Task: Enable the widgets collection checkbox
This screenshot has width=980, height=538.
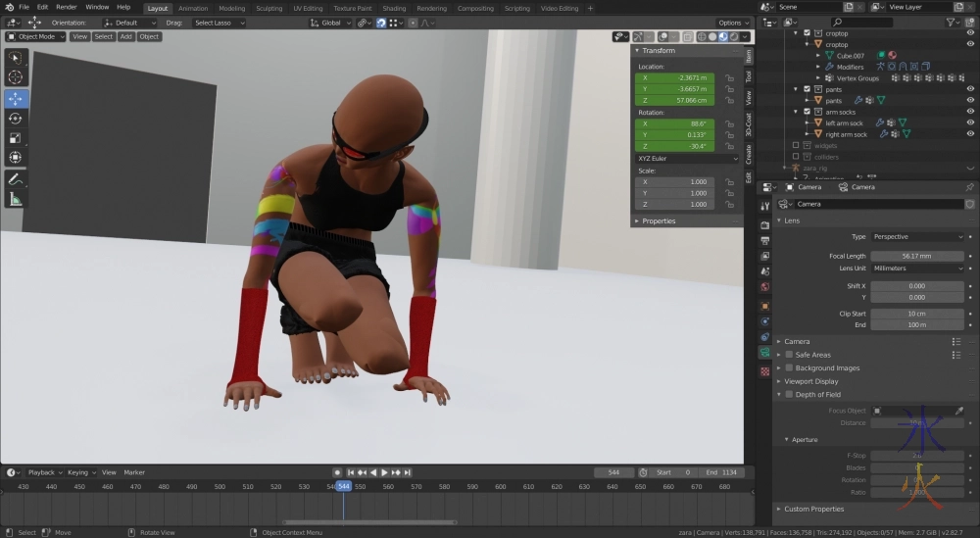Action: coord(795,145)
